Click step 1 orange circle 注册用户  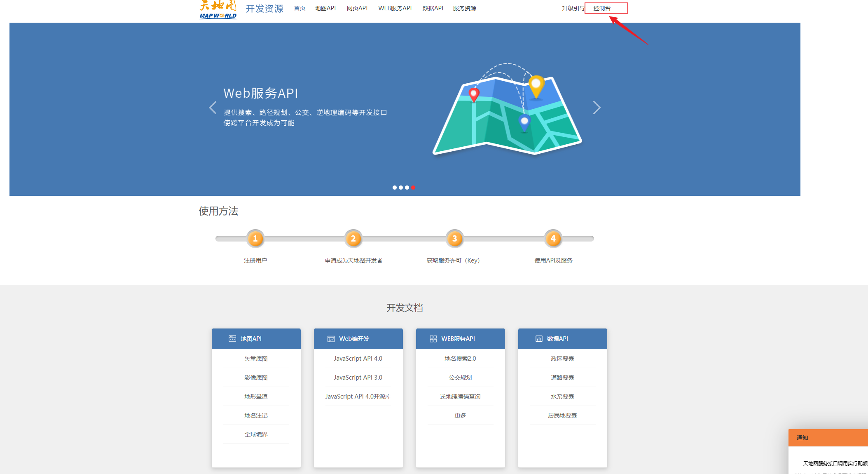255,239
